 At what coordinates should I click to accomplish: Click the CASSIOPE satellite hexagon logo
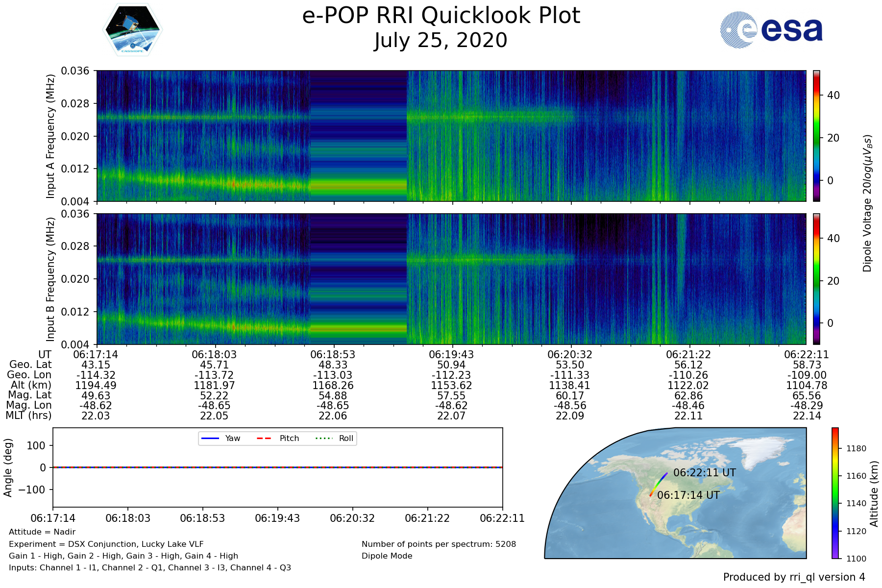(x=132, y=29)
